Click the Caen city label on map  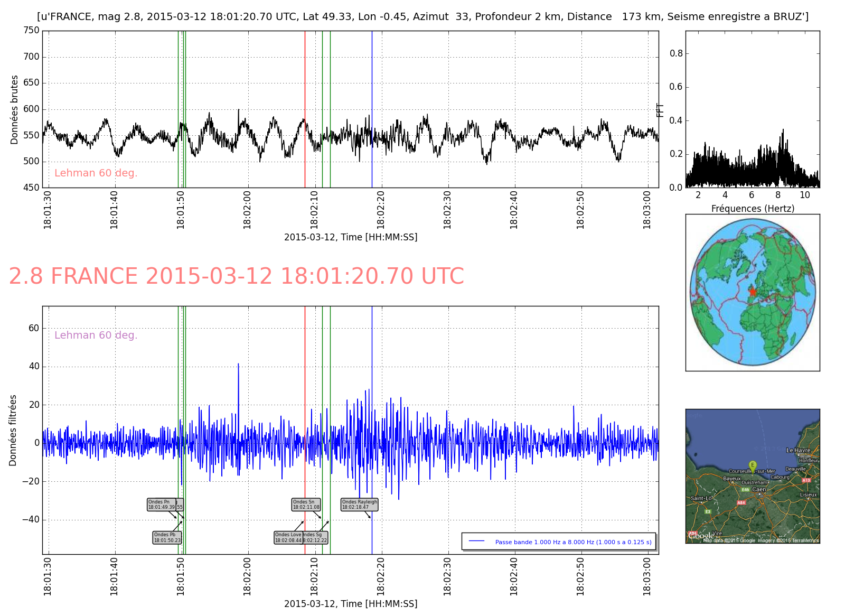point(759,489)
